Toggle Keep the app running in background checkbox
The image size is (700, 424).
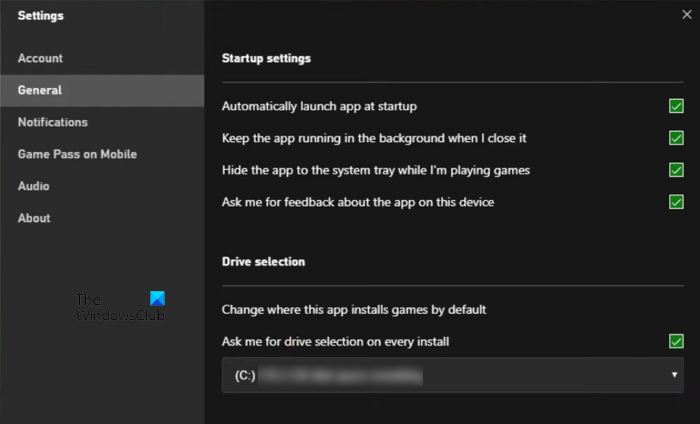(676, 138)
